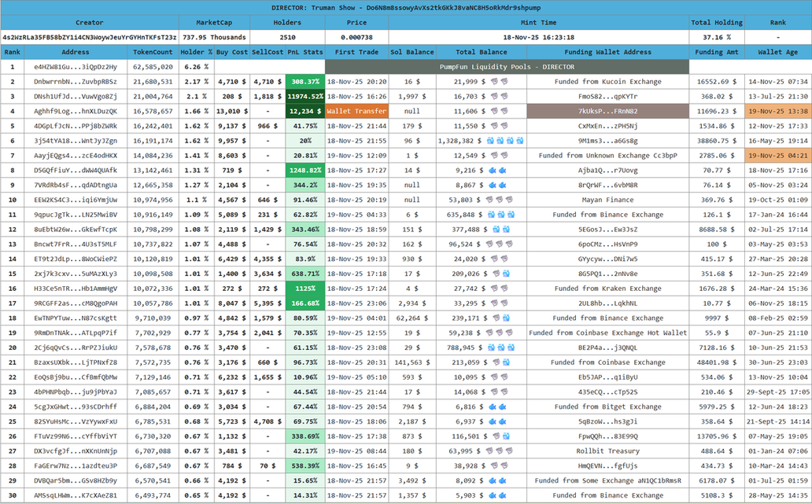Click the orange Wallet Transfer cell

point(356,111)
